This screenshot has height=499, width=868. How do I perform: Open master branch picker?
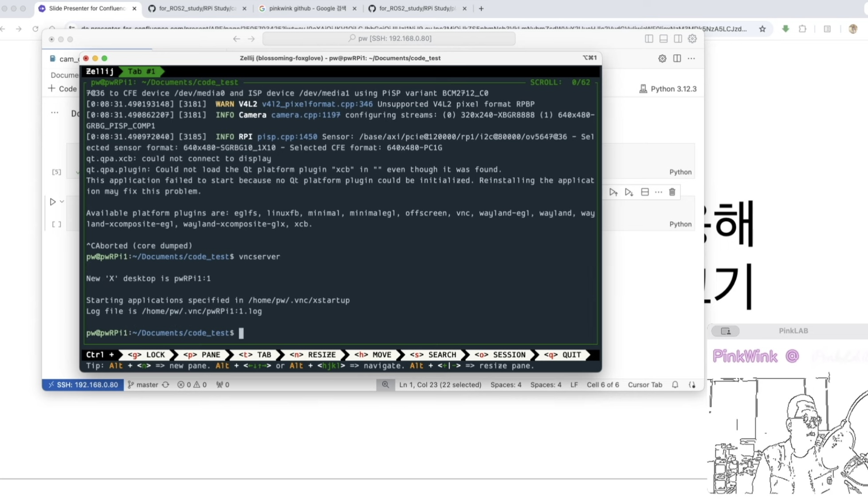(143, 384)
